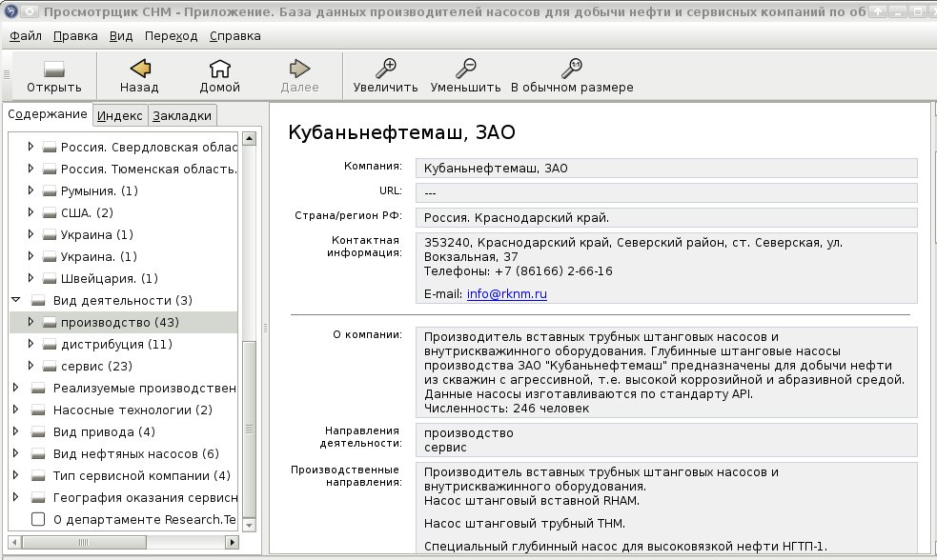937x560 pixels.
Task: Click page icon beside О департаменте Research.Te
Action: [38, 519]
